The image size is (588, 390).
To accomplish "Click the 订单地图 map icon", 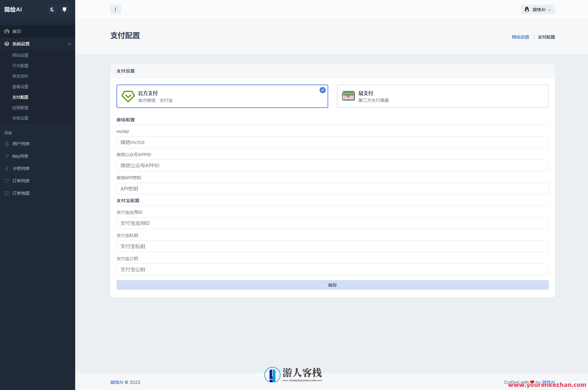I will point(7,193).
